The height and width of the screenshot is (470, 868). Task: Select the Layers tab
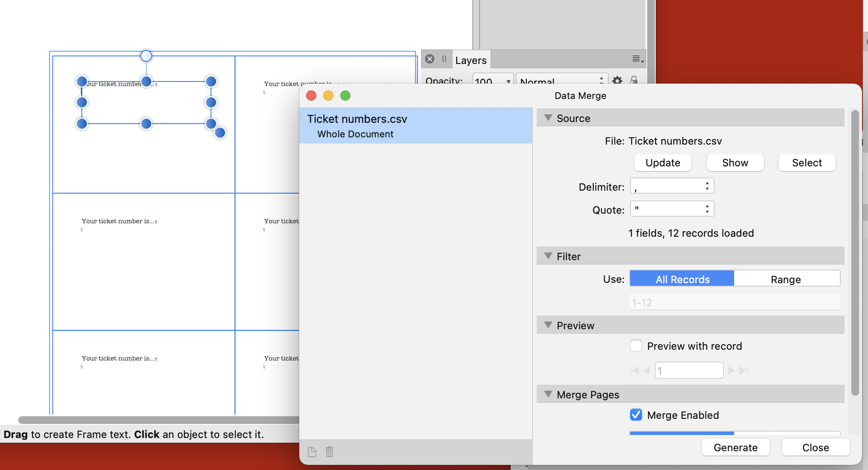(471, 60)
